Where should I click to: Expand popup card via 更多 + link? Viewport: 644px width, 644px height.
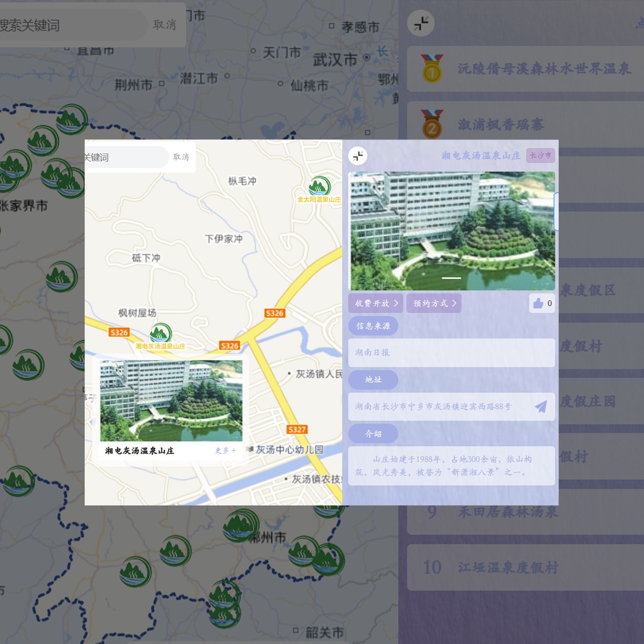(225, 451)
